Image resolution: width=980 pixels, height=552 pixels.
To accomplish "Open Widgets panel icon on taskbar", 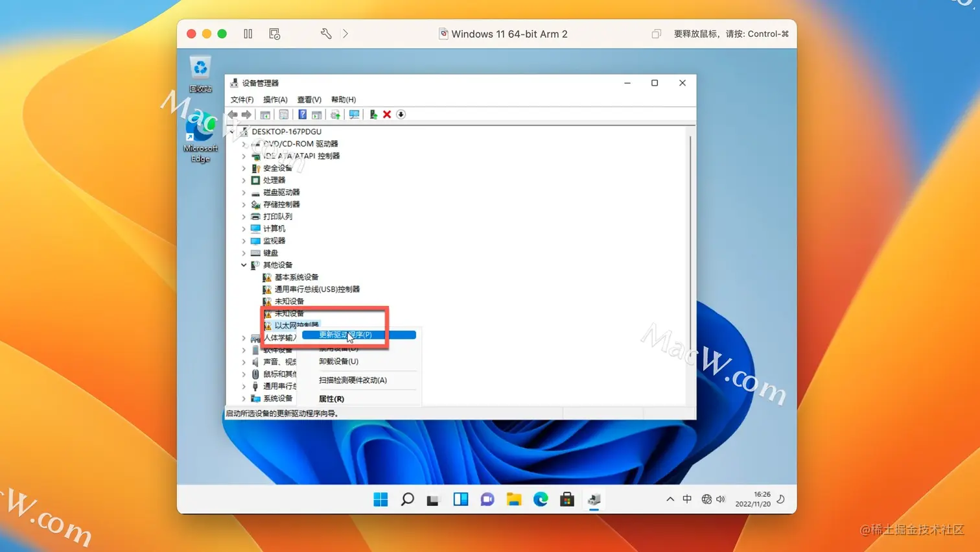I will 460,499.
